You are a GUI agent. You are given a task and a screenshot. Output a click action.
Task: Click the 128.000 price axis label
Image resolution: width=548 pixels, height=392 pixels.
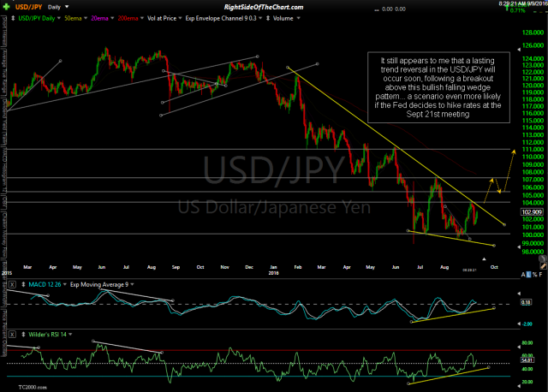coord(533,33)
